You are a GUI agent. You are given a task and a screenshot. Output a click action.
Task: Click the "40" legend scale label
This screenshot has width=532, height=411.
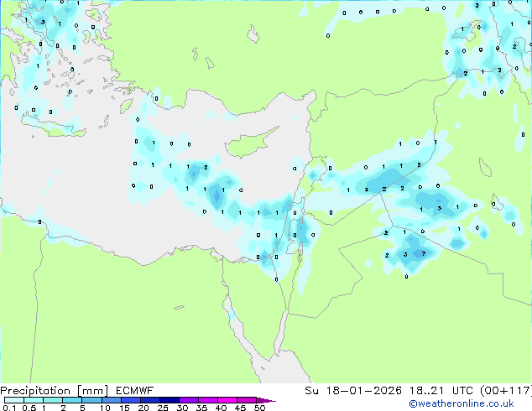pyautogui.click(x=221, y=408)
